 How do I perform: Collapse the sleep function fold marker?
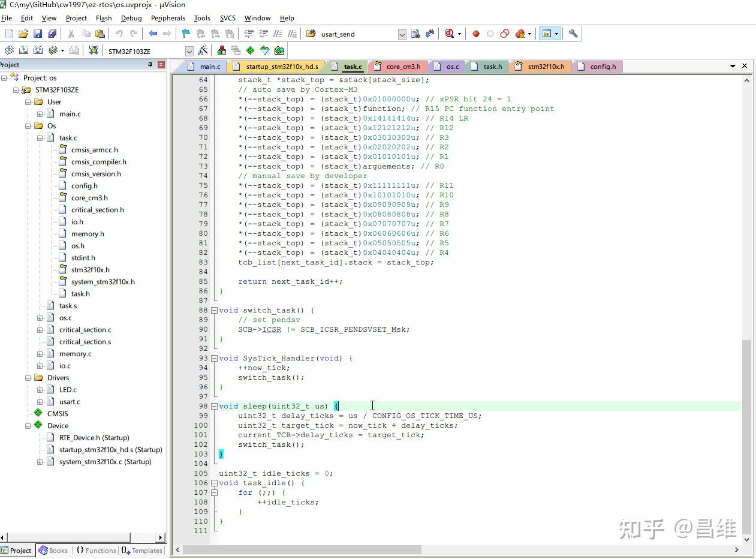214,406
